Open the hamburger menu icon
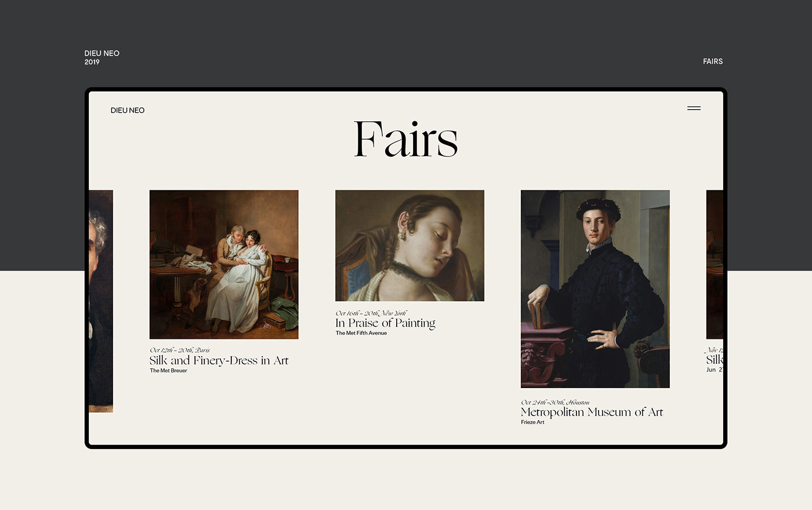Viewport: 812px width, 510px height. (694, 108)
